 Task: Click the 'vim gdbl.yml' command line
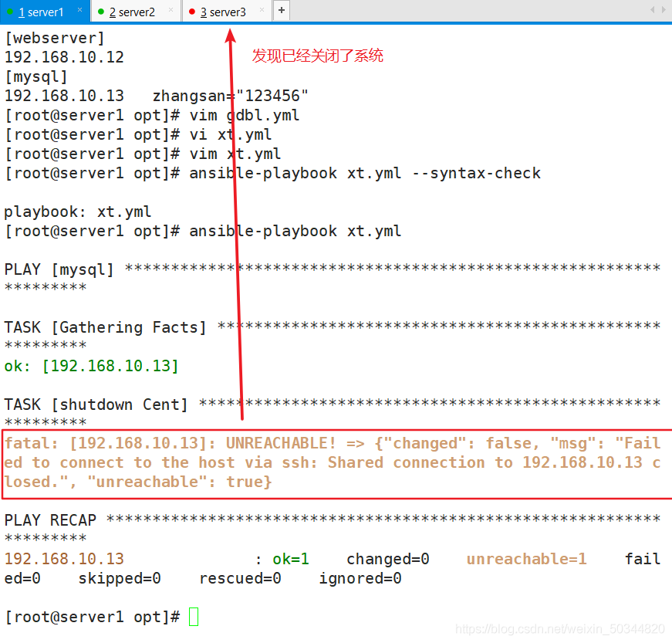[x=245, y=115]
